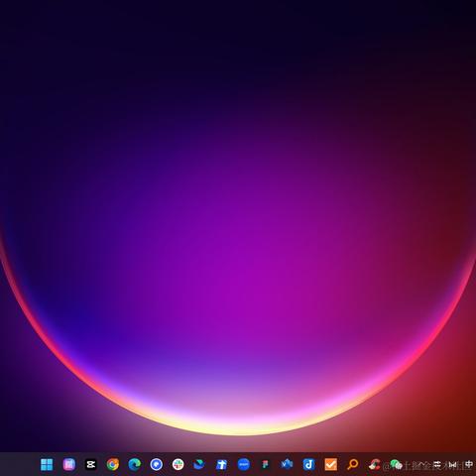Screen dimensions: 476x476
Task: Open the blue circular chat app icon
Action: pyautogui.click(x=157, y=464)
